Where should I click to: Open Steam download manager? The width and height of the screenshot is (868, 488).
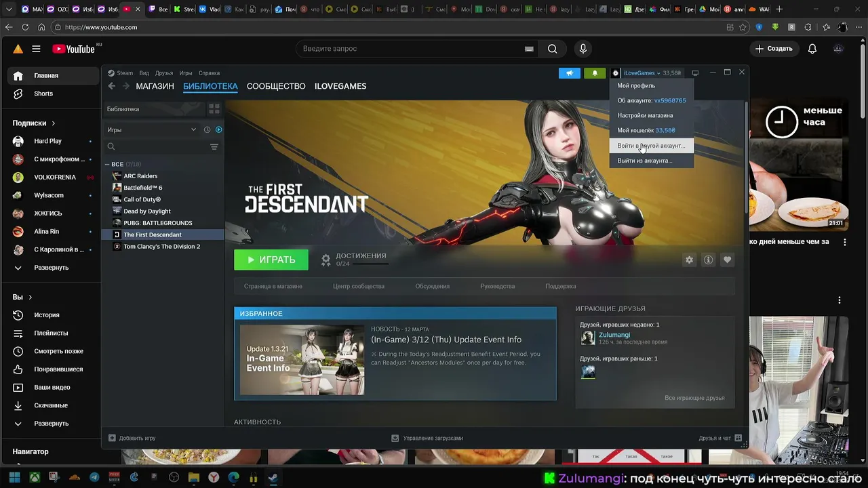pyautogui.click(x=427, y=438)
